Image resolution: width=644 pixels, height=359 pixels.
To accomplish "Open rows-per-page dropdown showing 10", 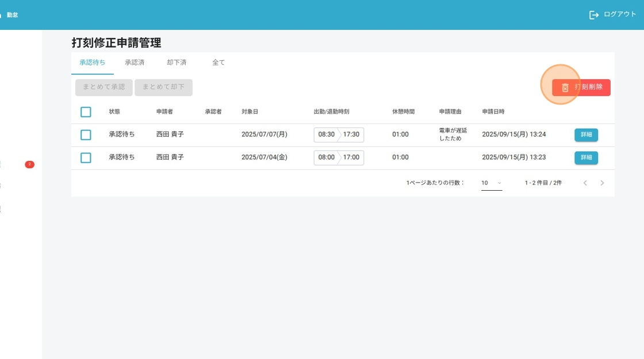I will 492,183.
